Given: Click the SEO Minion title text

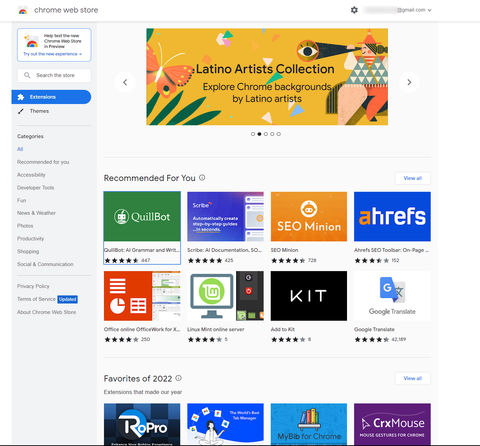Looking at the screenshot, I should coord(284,250).
